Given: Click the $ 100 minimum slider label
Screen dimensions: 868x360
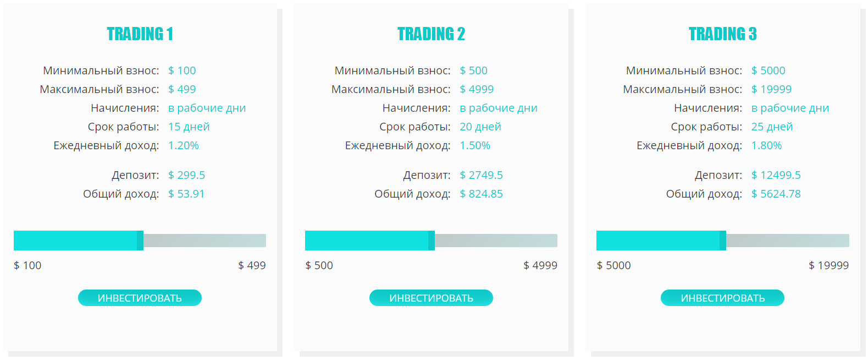Looking at the screenshot, I should click(x=27, y=265).
